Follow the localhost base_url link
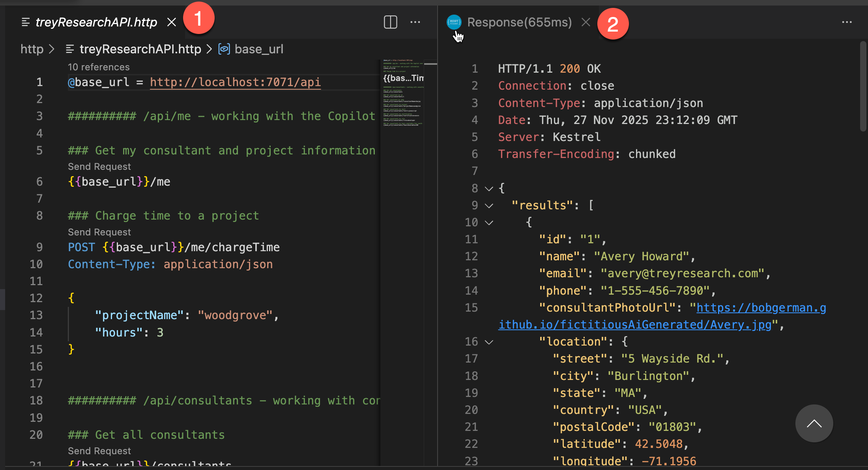The height and width of the screenshot is (470, 868). pyautogui.click(x=235, y=82)
